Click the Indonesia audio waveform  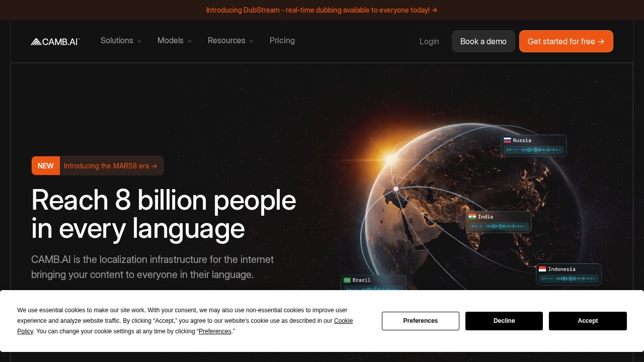tap(569, 279)
